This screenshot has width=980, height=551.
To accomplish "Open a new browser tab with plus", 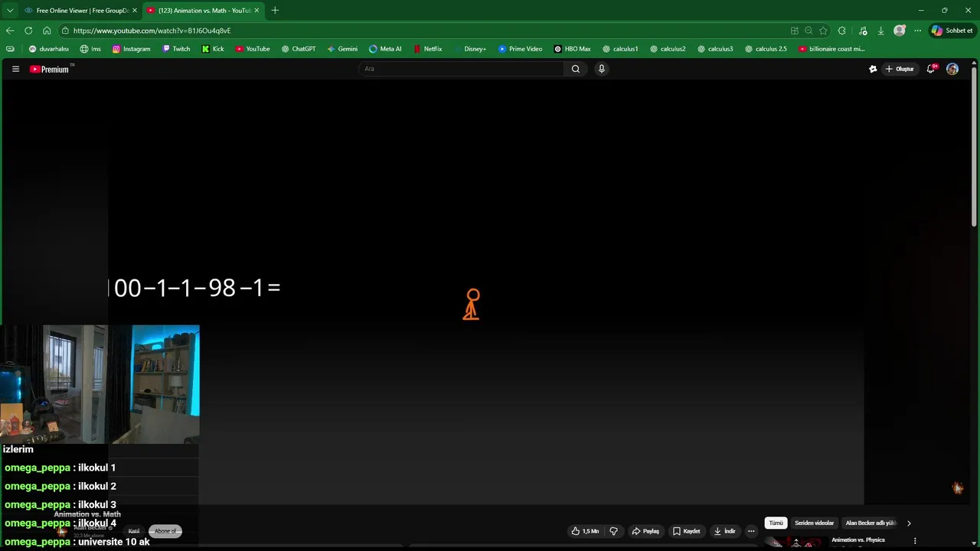I will point(275,10).
